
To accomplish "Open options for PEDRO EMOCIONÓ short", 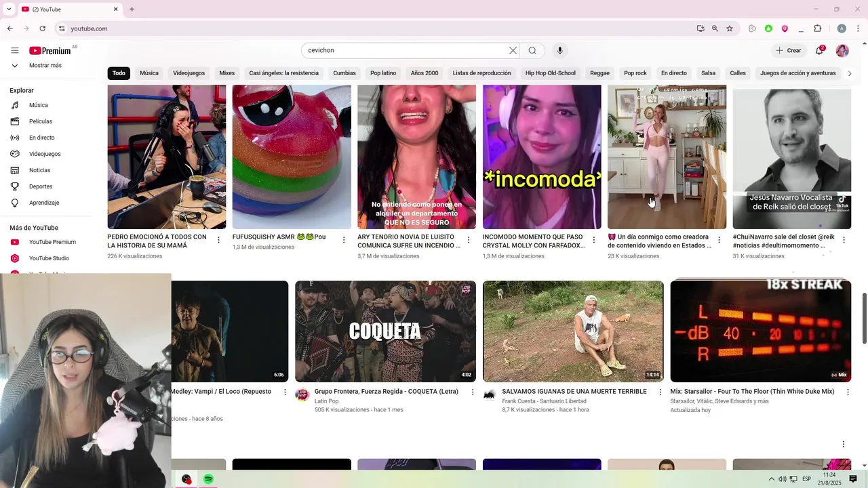I will [218, 240].
